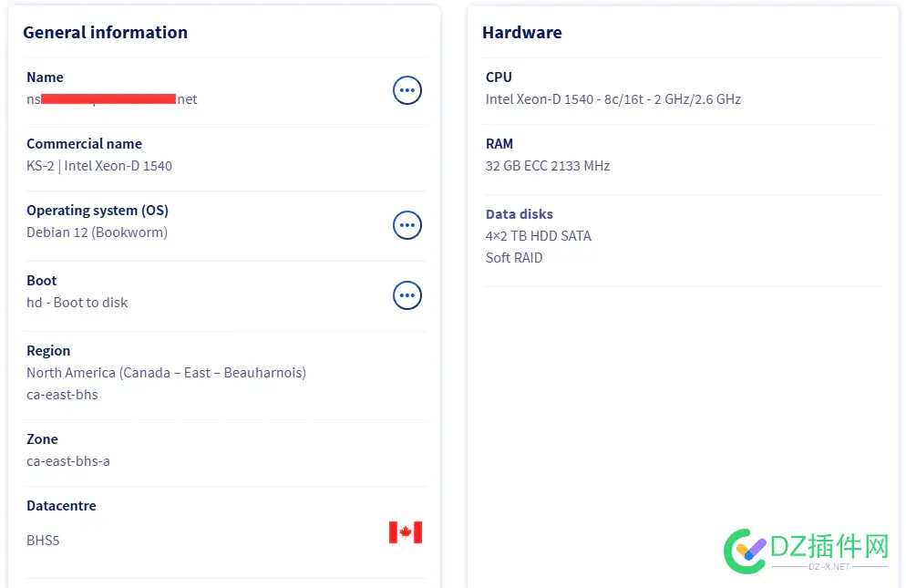Click the ca-east-bhs region code
Image resolution: width=906 pixels, height=588 pixels.
click(62, 395)
